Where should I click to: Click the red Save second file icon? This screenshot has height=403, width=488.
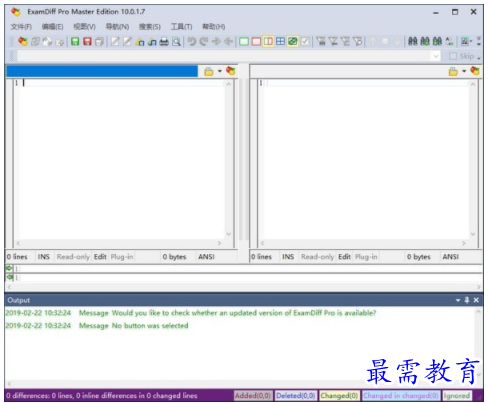click(x=87, y=42)
